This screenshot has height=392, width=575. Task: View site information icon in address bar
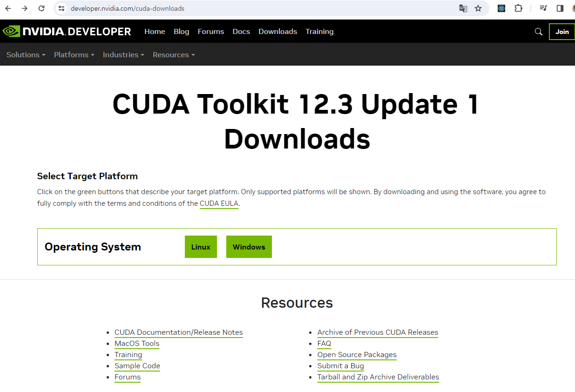(x=61, y=8)
